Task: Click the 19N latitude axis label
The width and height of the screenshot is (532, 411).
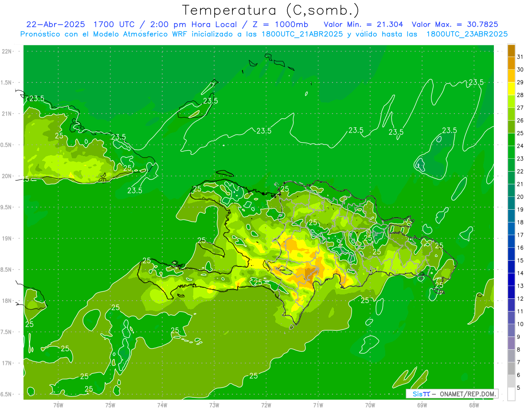Action: [x=6, y=239]
